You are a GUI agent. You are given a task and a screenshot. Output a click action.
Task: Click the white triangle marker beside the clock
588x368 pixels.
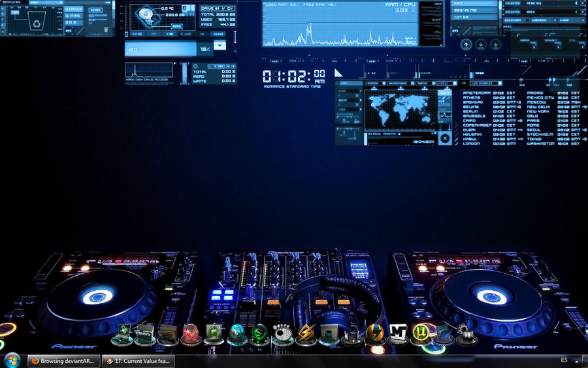338,73
